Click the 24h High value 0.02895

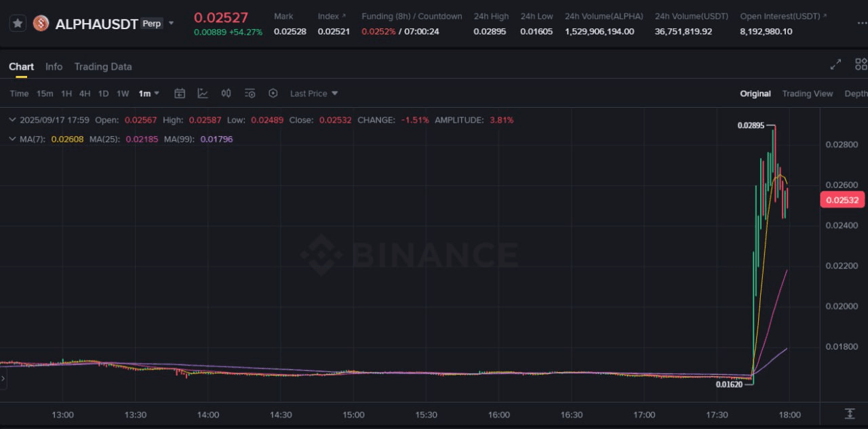click(x=490, y=31)
